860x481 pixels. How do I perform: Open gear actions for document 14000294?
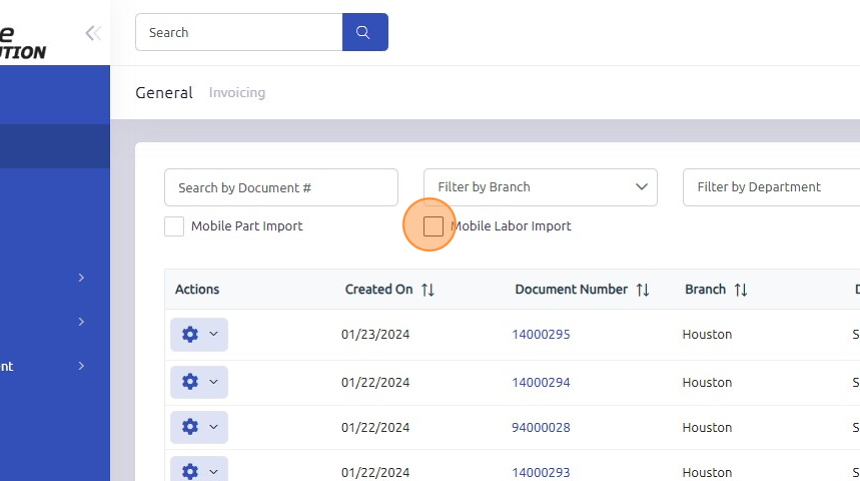pyautogui.click(x=199, y=382)
